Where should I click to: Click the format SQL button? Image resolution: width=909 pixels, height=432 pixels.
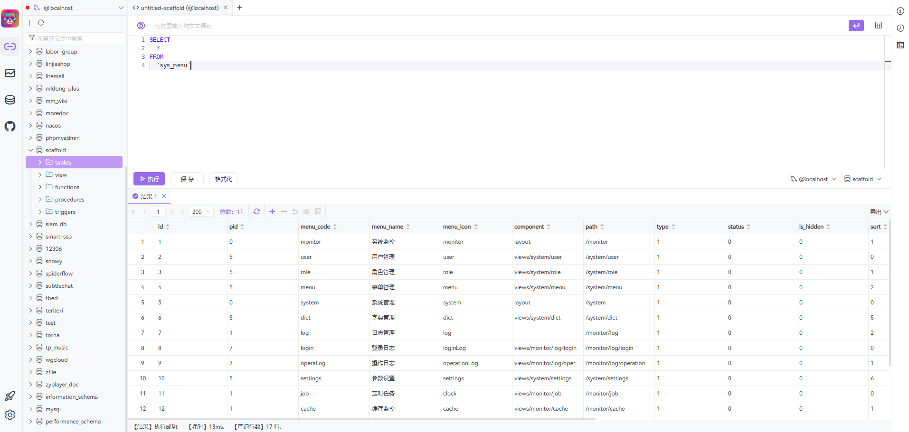tap(222, 179)
